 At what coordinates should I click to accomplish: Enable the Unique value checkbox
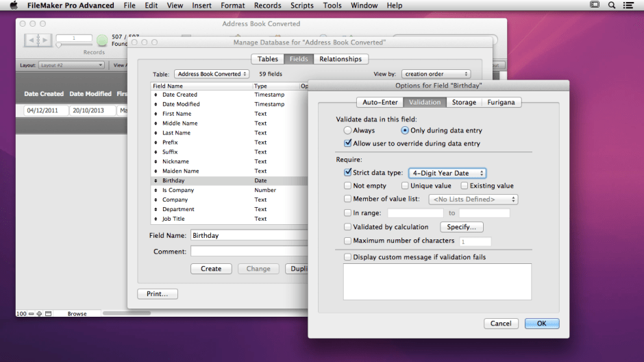click(x=405, y=186)
